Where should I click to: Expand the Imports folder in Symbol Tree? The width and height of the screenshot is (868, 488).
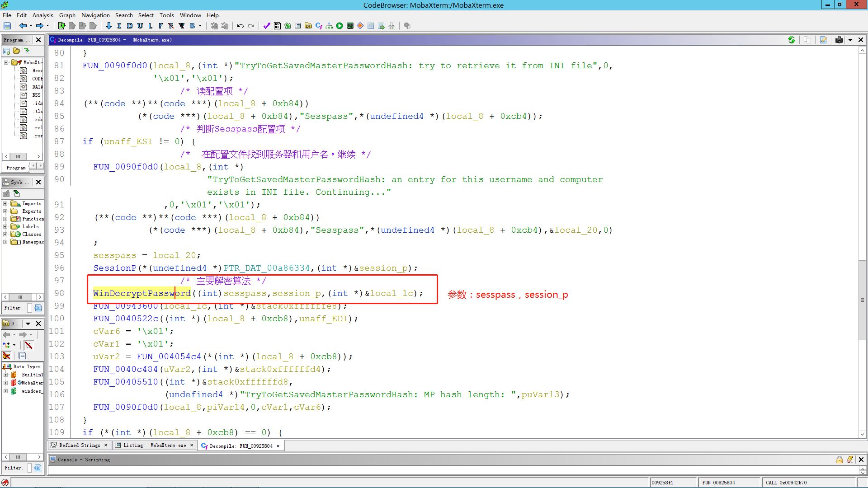click(5, 204)
